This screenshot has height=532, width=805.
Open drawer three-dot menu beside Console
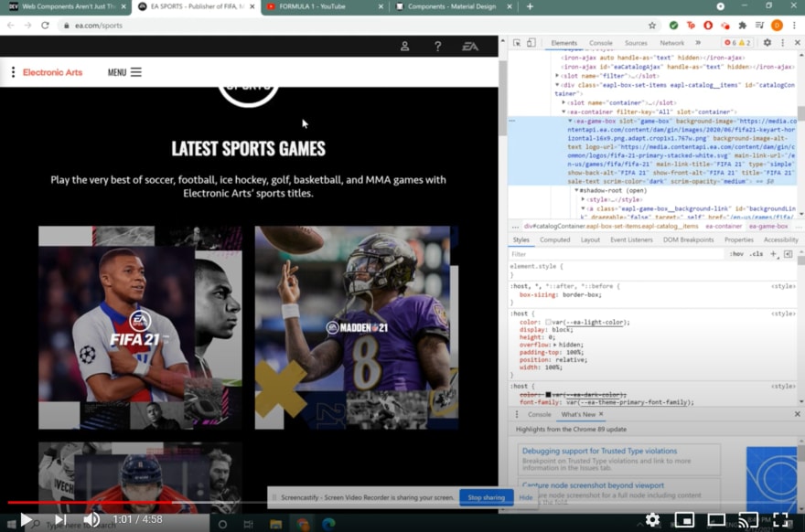(517, 414)
